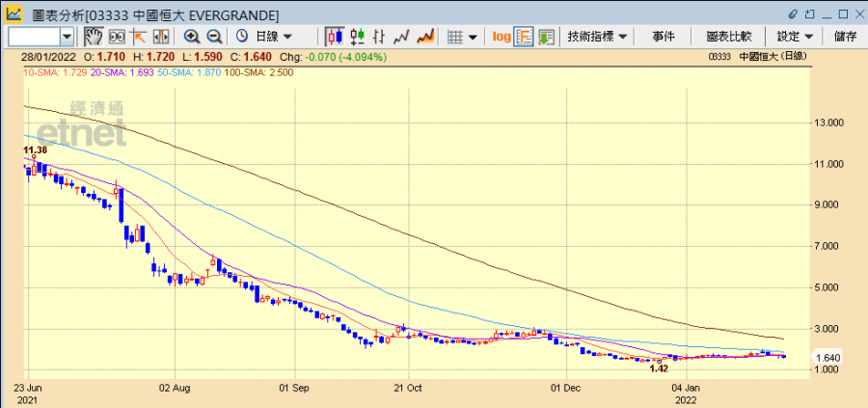Click in the stock code input field
The height and width of the screenshot is (408, 868).
[x=34, y=36]
